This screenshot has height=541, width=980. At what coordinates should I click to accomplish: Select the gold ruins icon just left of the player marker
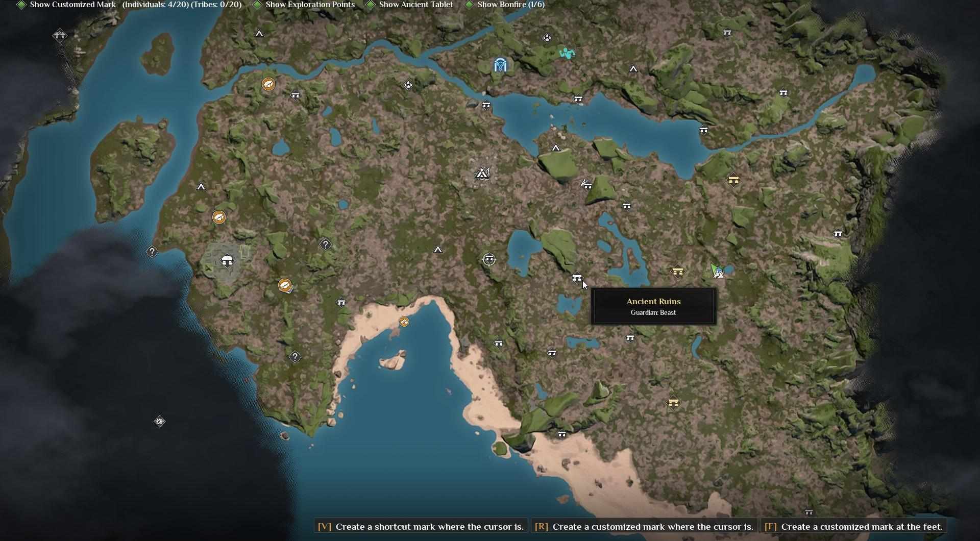[678, 272]
